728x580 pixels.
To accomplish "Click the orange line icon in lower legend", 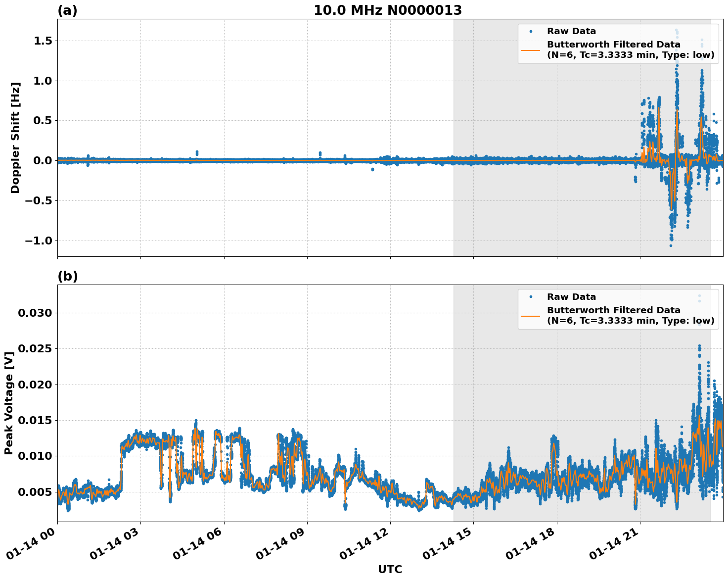I will click(x=532, y=315).
